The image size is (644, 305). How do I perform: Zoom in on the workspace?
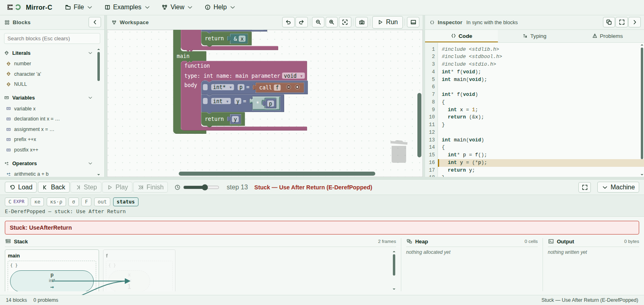332,22
